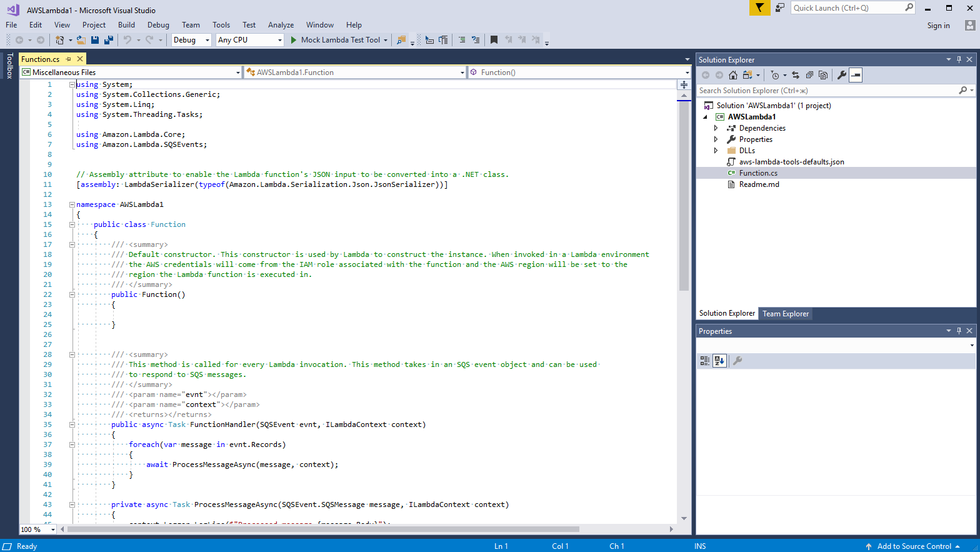Screen dimensions: 980x552
Task: Click the Find in Files toolbar icon
Action: [x=401, y=40]
